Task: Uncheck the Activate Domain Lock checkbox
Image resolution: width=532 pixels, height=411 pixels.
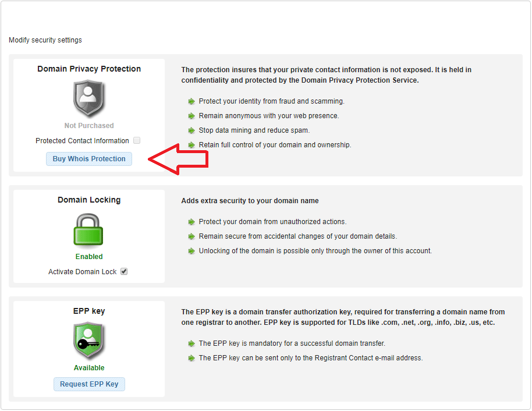Action: [x=124, y=271]
